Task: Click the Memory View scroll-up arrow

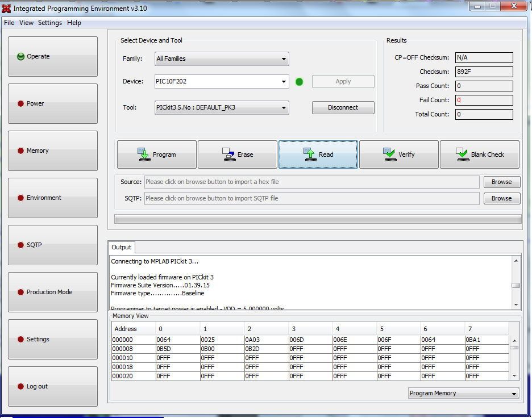Action: point(514,340)
